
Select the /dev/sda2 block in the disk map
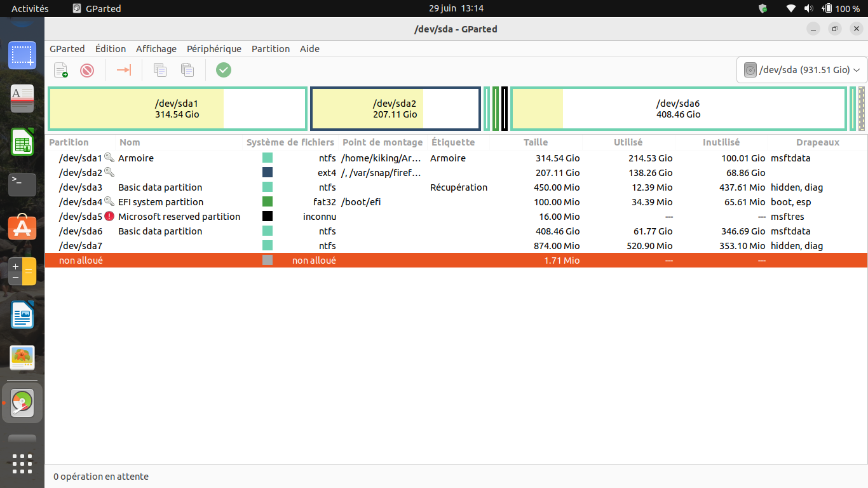pos(395,109)
